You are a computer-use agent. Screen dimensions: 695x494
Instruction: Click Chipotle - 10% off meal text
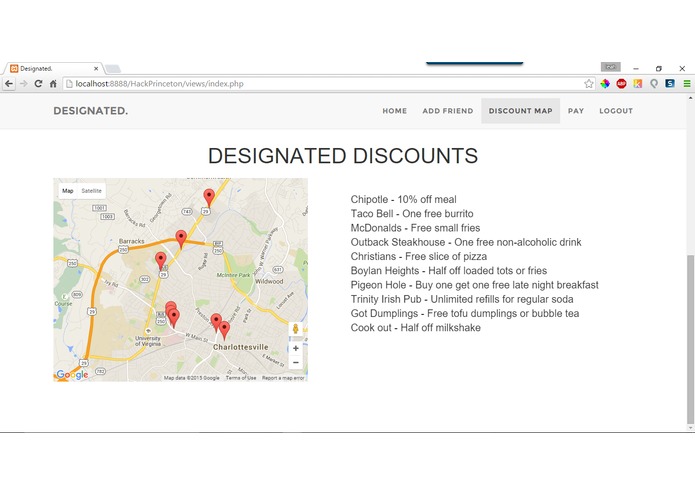403,199
